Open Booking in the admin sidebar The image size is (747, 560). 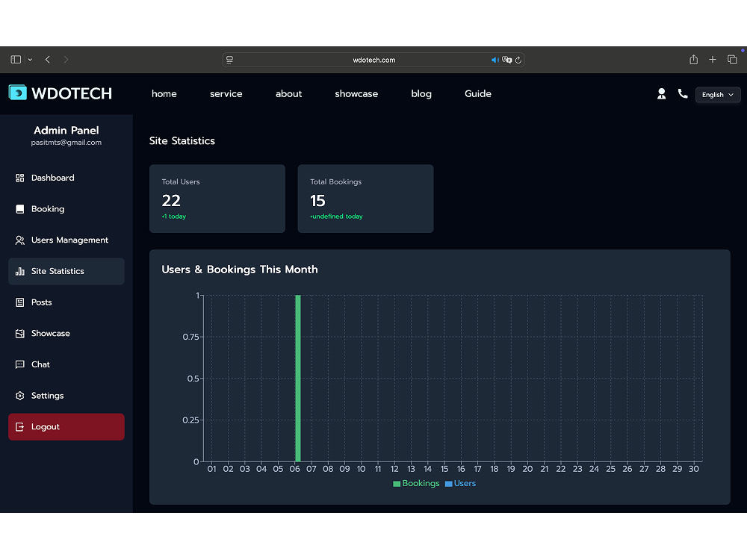pyautogui.click(x=66, y=209)
